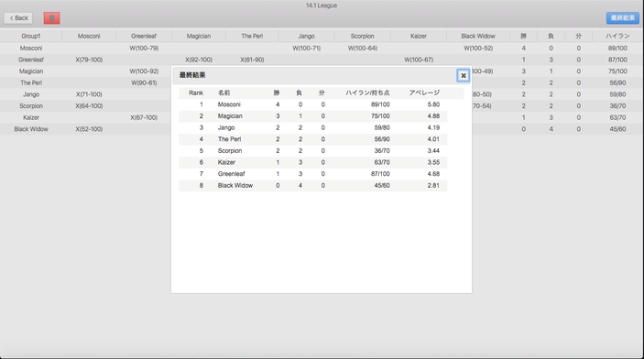Click average value 5.80
Screen dimensions: 644x359
433,104
